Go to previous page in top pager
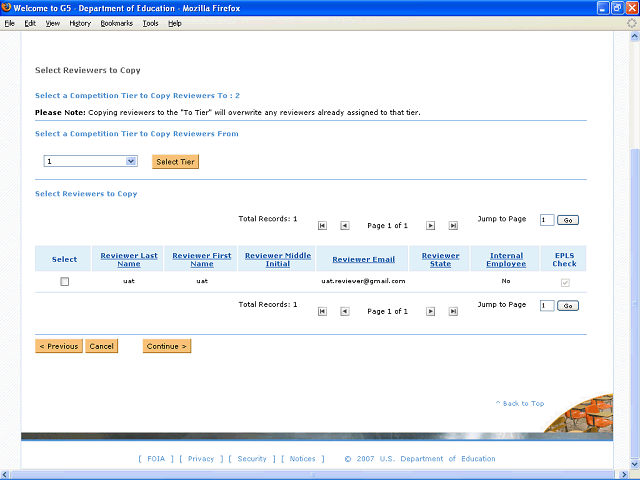 tap(345, 226)
